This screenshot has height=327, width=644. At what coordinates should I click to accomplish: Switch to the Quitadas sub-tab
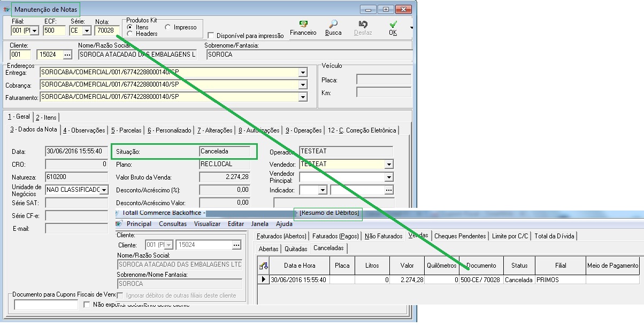(x=296, y=248)
